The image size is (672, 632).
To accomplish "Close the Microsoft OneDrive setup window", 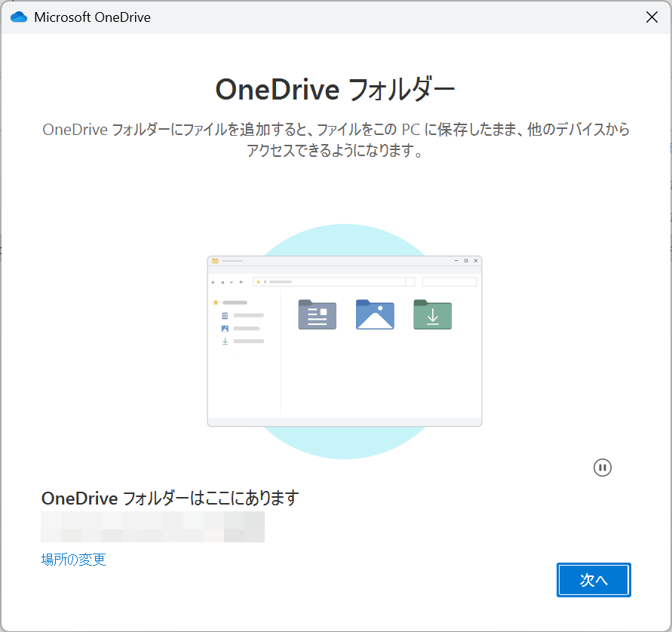I will (x=652, y=17).
